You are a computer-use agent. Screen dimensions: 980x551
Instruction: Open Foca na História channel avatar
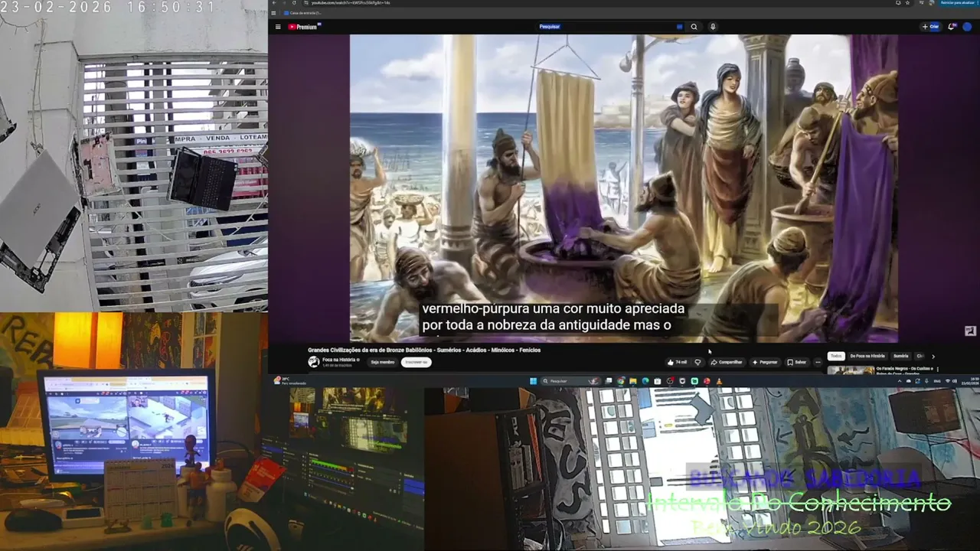[314, 362]
